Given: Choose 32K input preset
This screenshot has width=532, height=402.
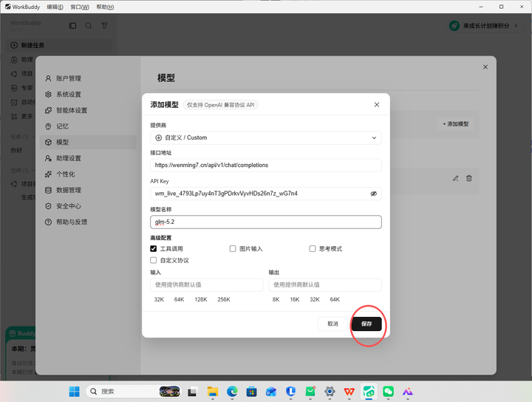Looking at the screenshot, I should click(159, 299).
